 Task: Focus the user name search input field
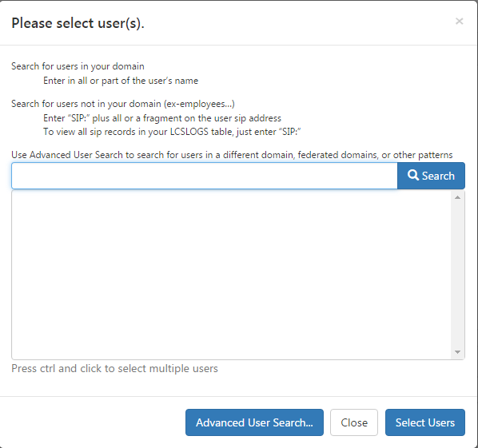coord(205,176)
